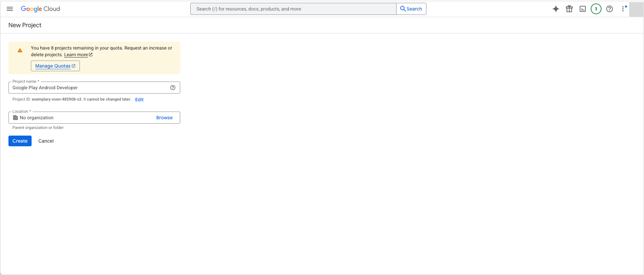Click the account avatar in top right
The width and height of the screenshot is (644, 275).
tap(636, 9)
